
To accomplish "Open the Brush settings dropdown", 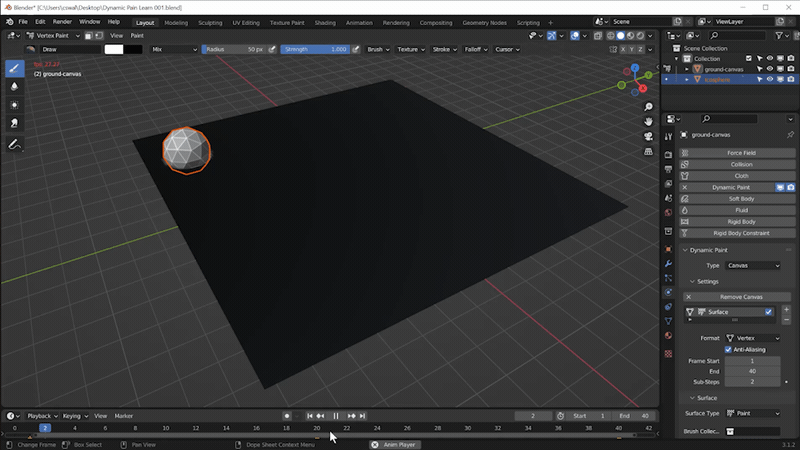I will 378,49.
